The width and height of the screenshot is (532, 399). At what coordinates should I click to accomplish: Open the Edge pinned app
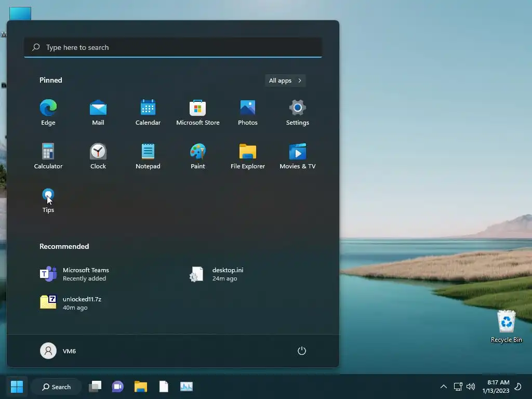(x=48, y=113)
